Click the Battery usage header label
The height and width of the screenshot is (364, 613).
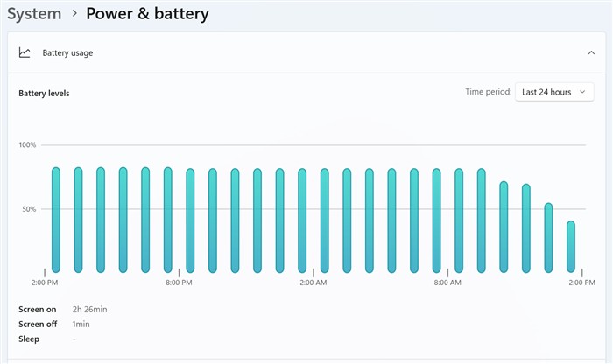click(67, 52)
